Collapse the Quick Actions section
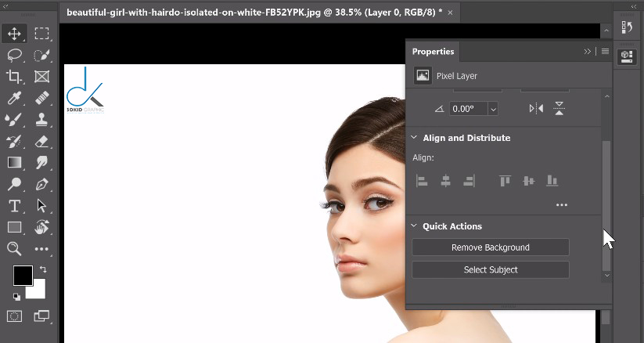 [x=414, y=226]
